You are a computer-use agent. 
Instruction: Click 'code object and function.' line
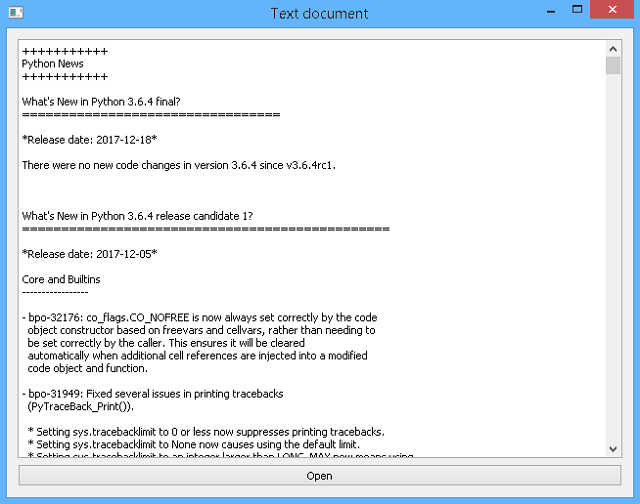tap(87, 368)
